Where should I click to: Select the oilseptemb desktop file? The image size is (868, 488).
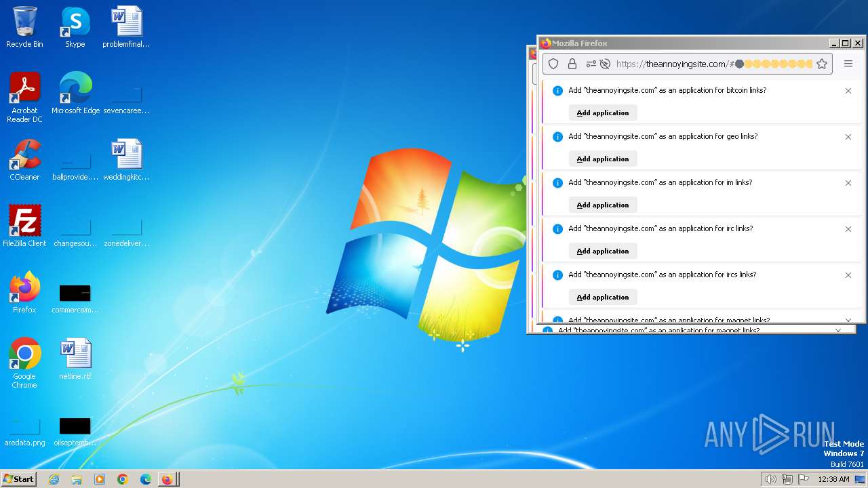75,432
